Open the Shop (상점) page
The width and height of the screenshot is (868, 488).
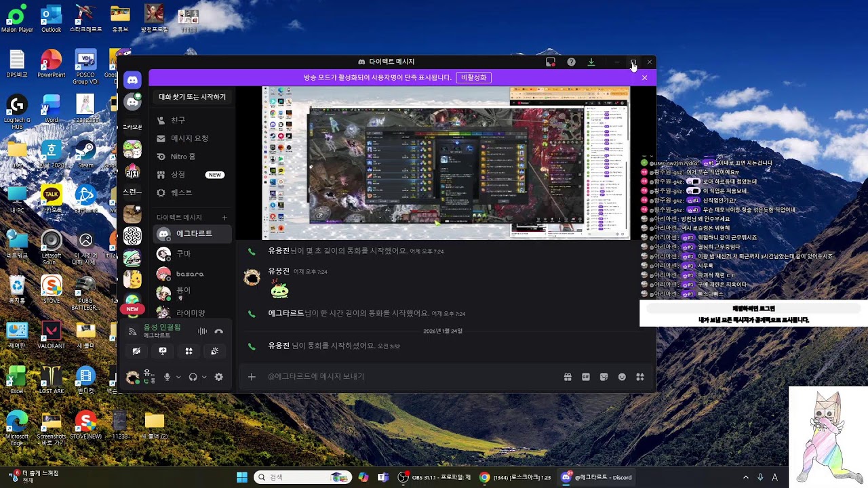point(192,175)
